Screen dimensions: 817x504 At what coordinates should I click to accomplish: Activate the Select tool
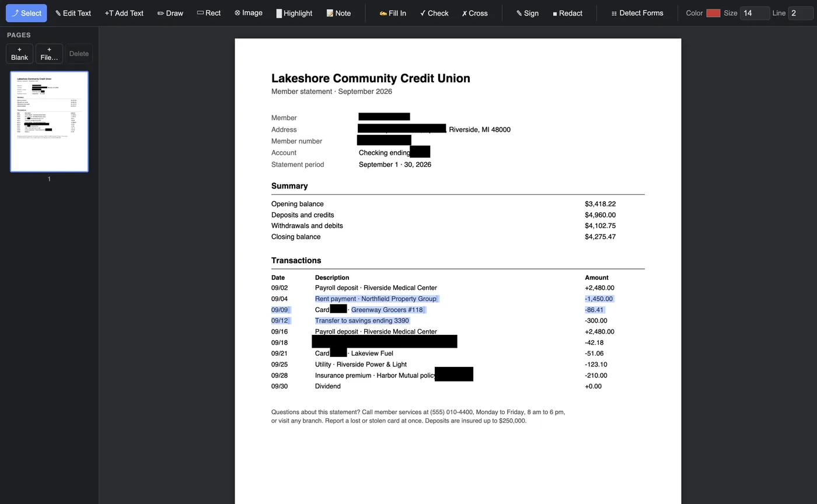coord(26,13)
